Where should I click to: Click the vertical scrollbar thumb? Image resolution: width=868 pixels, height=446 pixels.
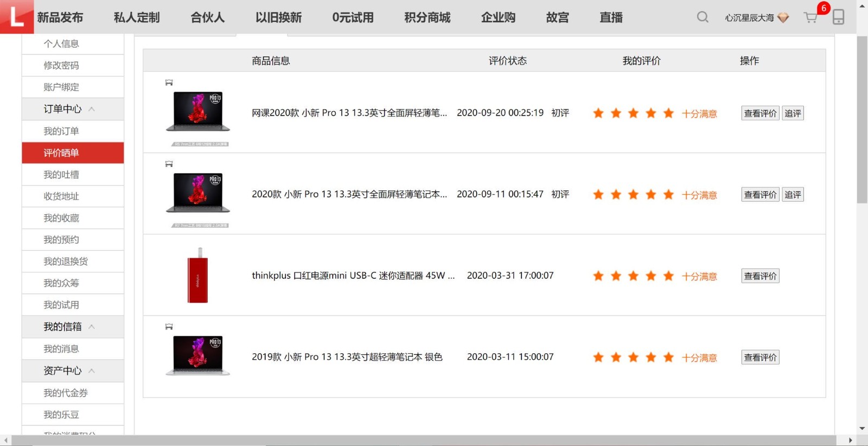[862, 119]
